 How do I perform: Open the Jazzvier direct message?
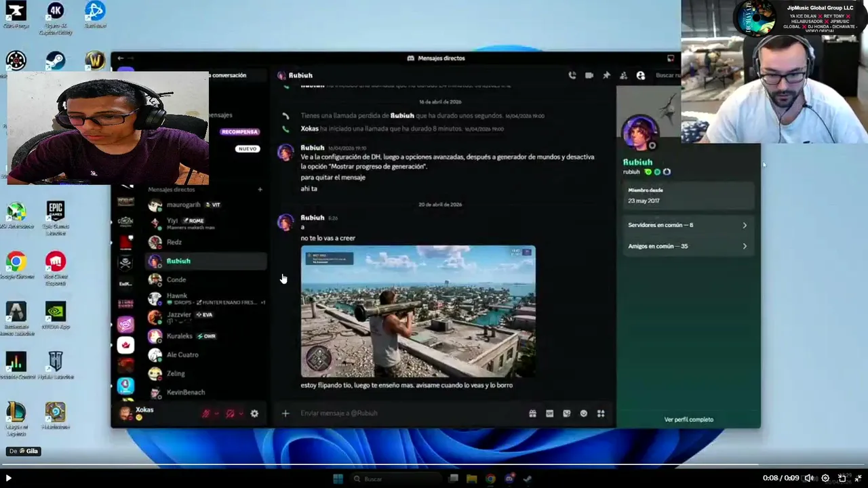(x=205, y=317)
